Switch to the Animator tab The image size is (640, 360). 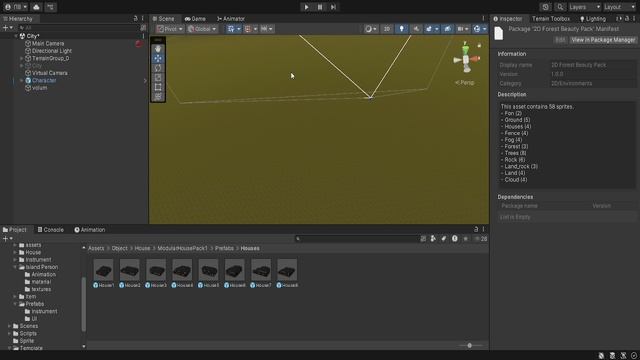[231, 19]
